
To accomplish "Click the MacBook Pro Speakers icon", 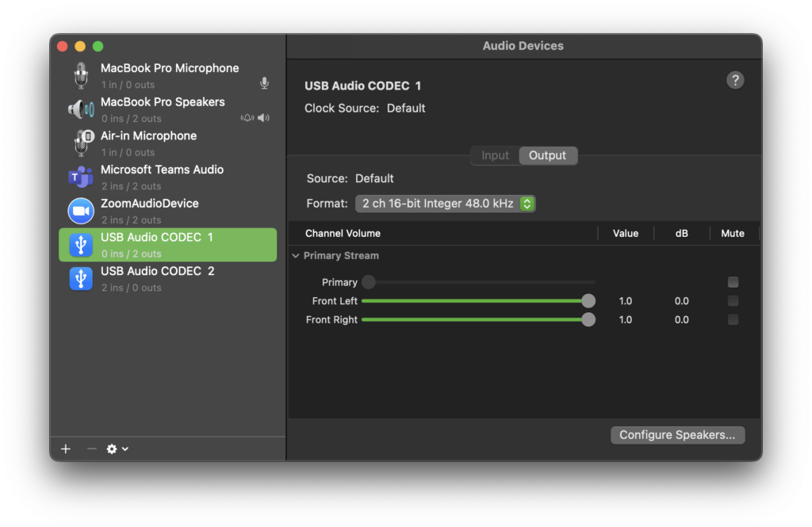I will (81, 109).
